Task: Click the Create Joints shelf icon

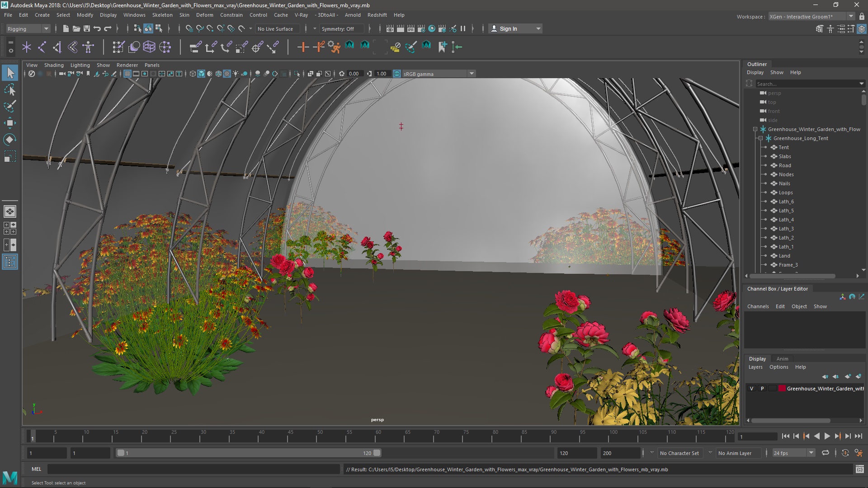Action: point(42,47)
